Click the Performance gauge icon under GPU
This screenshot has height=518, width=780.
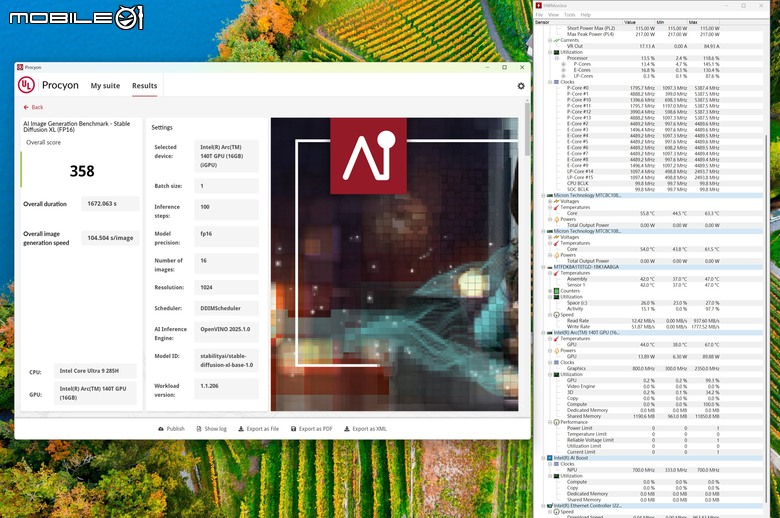tap(557, 422)
